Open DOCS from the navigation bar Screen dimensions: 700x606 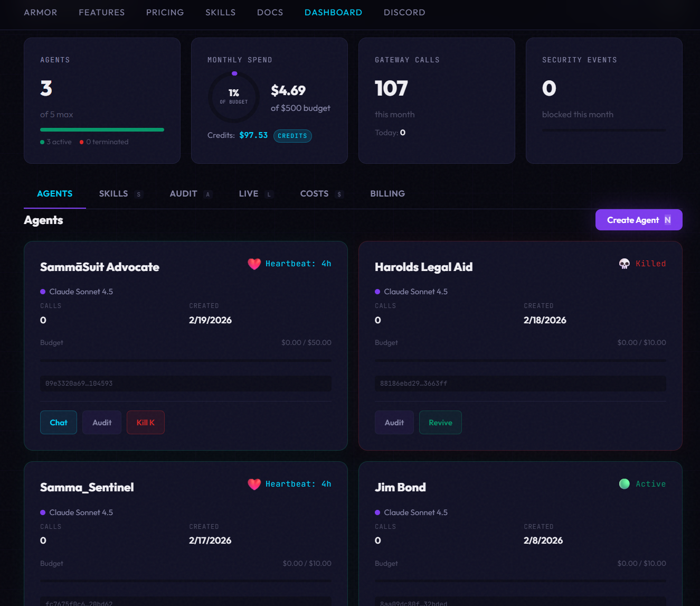(270, 12)
